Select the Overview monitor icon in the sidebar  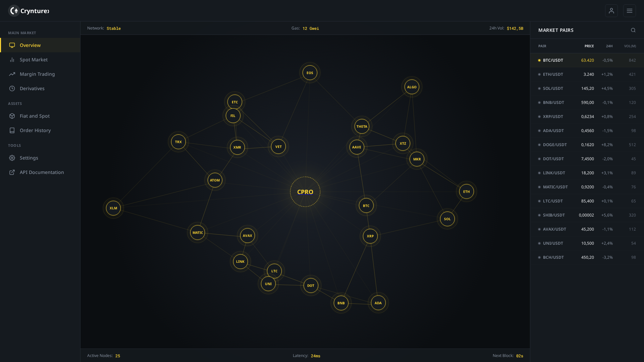[x=12, y=45]
